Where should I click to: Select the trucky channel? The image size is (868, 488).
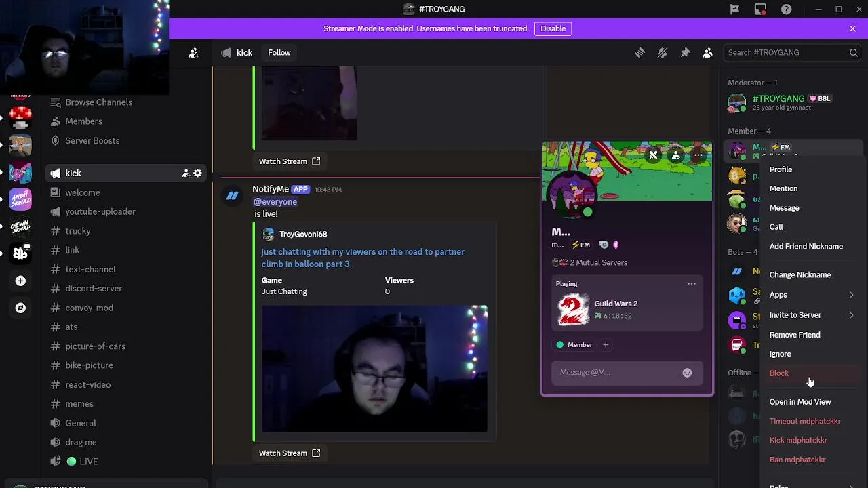tap(77, 231)
